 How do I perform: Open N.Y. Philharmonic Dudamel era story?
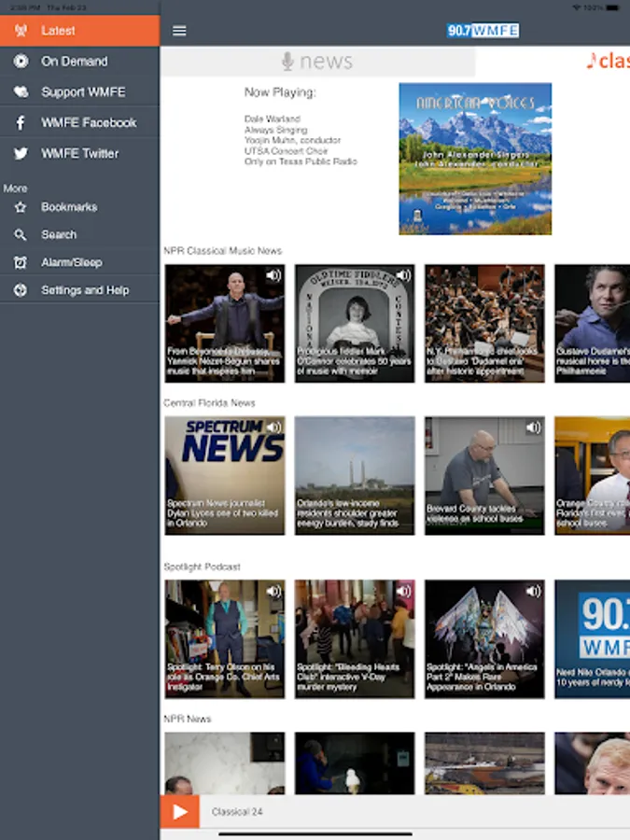[x=484, y=324]
